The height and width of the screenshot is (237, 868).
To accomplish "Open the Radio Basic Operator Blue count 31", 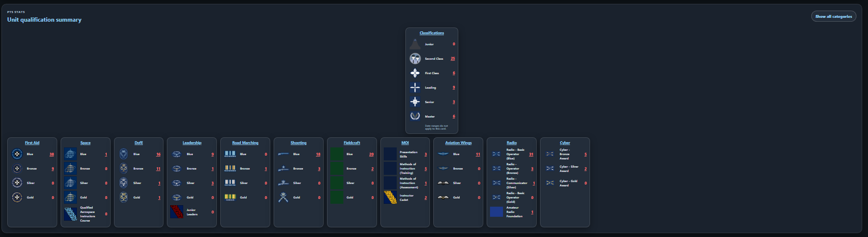I will [x=531, y=154].
